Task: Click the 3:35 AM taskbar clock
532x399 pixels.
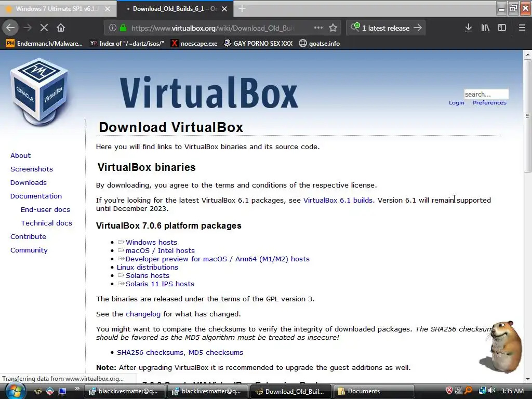Action: (x=512, y=391)
